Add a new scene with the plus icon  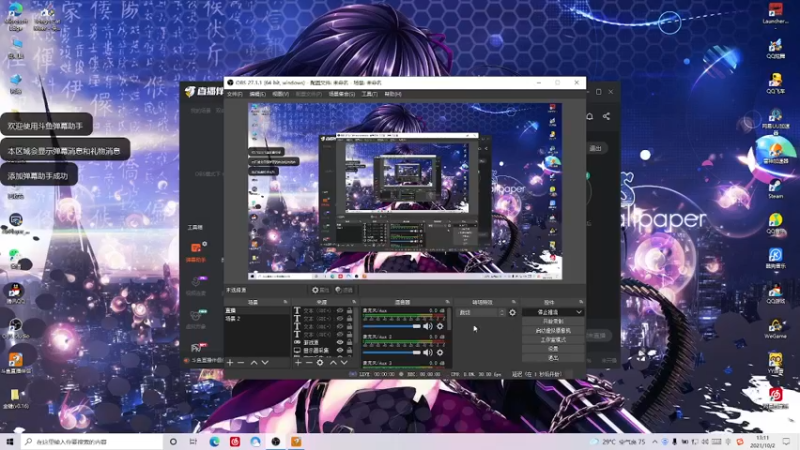click(230, 362)
